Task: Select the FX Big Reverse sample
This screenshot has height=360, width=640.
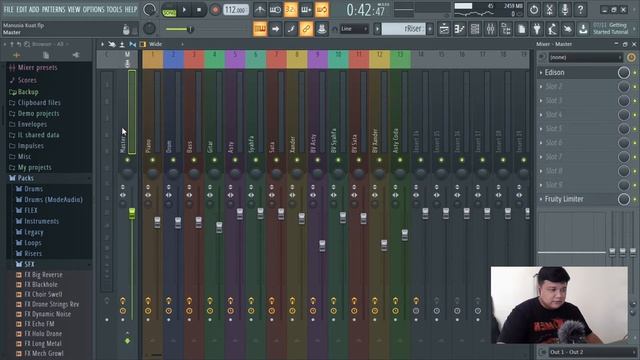Action: click(43, 275)
